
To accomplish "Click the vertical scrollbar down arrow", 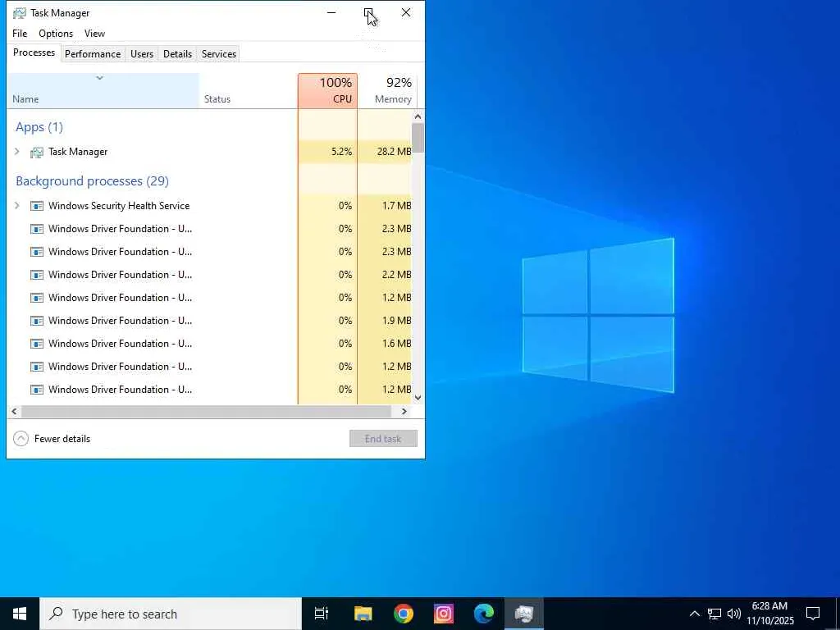I will 418,398.
